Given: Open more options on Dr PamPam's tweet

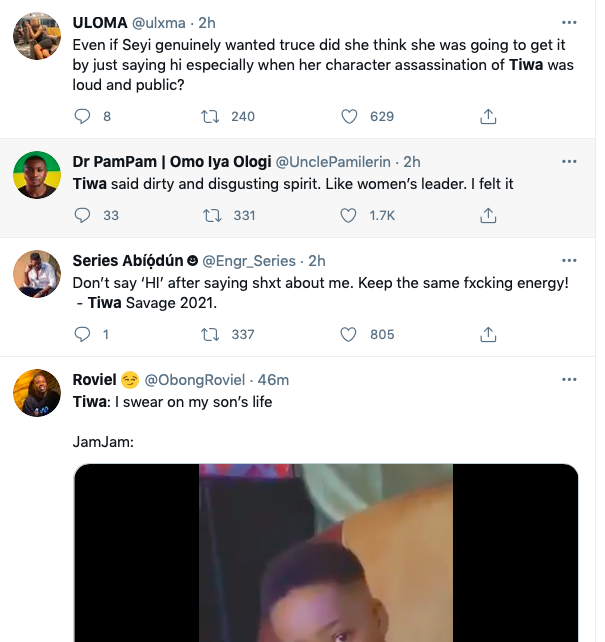Looking at the screenshot, I should [x=569, y=161].
